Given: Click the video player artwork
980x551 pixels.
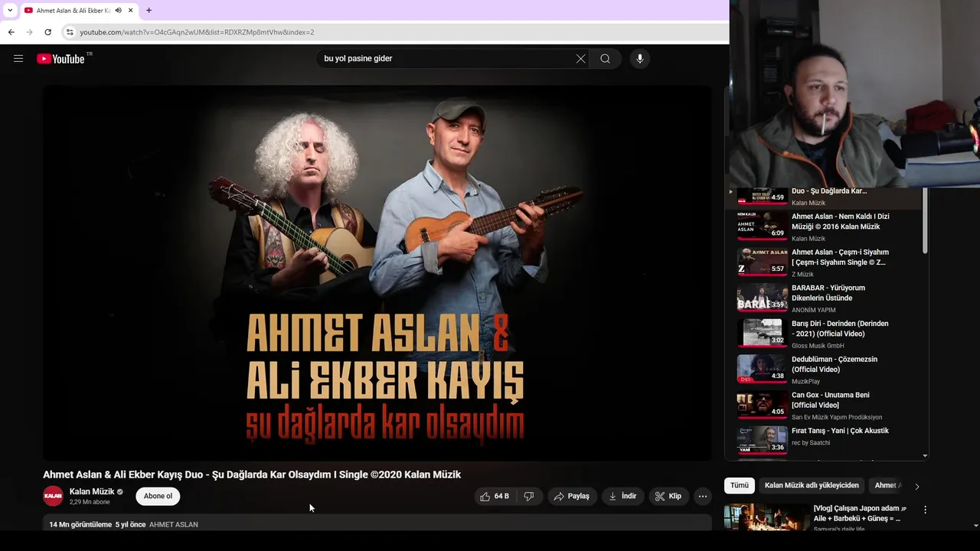Looking at the screenshot, I should pyautogui.click(x=377, y=272).
